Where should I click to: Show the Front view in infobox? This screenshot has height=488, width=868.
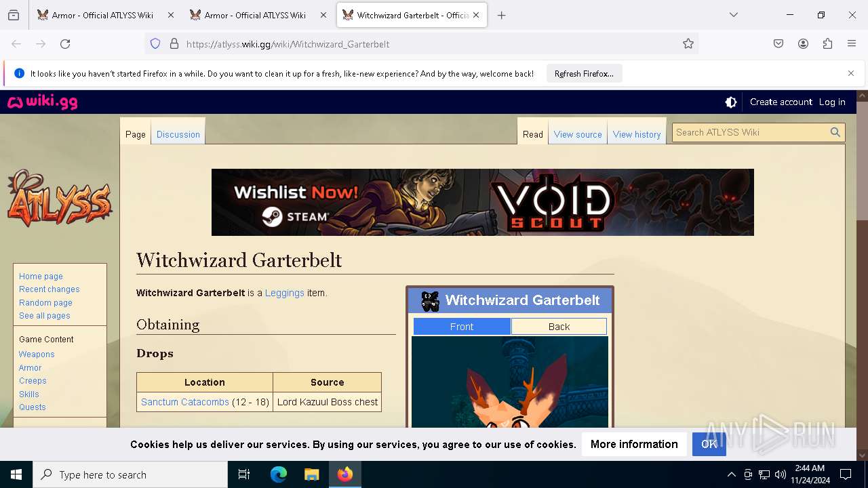point(462,327)
